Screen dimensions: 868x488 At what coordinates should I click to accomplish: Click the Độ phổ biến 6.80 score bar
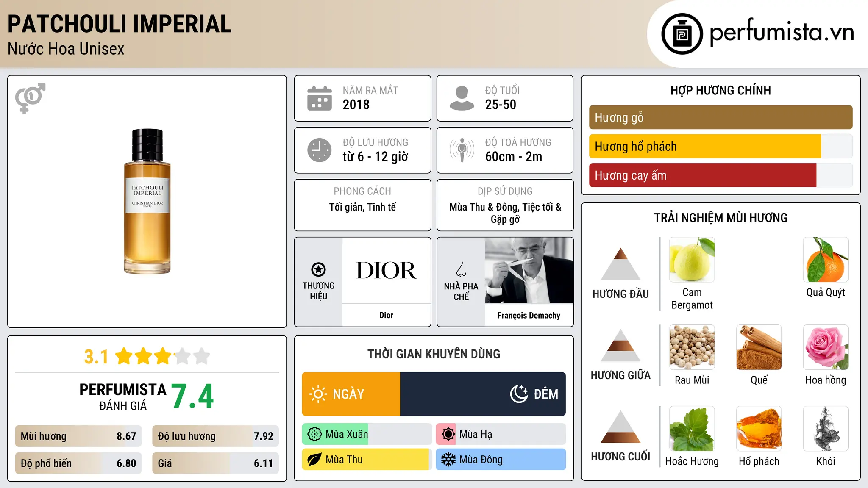pos(78,463)
